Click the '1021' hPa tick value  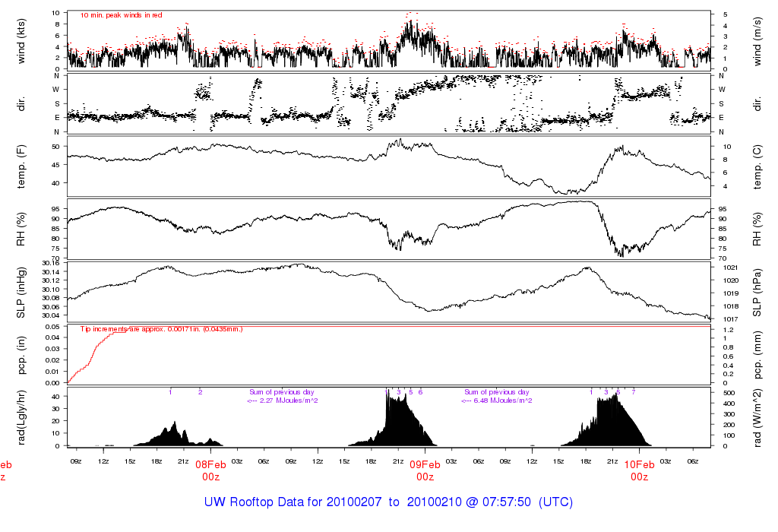pos(731,268)
